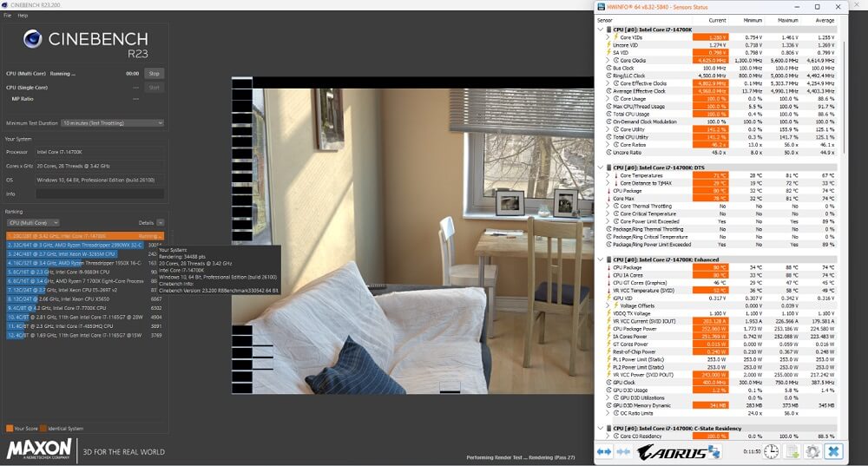Image resolution: width=868 pixels, height=466 pixels.
Task: Open the File menu in Cinebench
Action: [x=7, y=16]
